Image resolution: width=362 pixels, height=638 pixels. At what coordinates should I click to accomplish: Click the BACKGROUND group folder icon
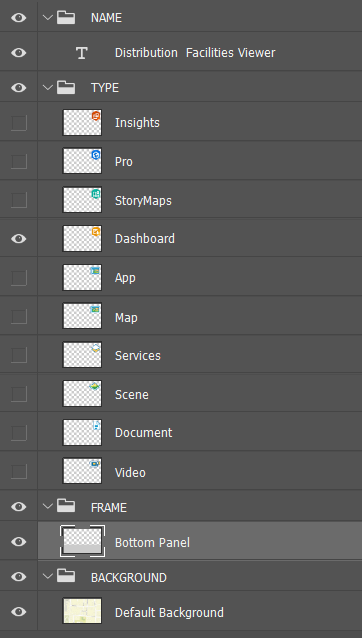click(65, 576)
